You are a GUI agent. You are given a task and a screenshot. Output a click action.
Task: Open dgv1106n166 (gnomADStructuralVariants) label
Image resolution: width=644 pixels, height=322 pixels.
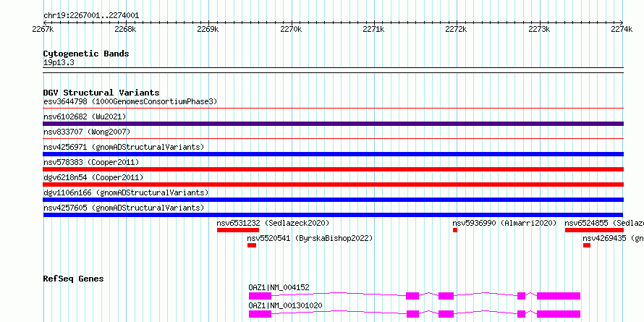pos(126,192)
